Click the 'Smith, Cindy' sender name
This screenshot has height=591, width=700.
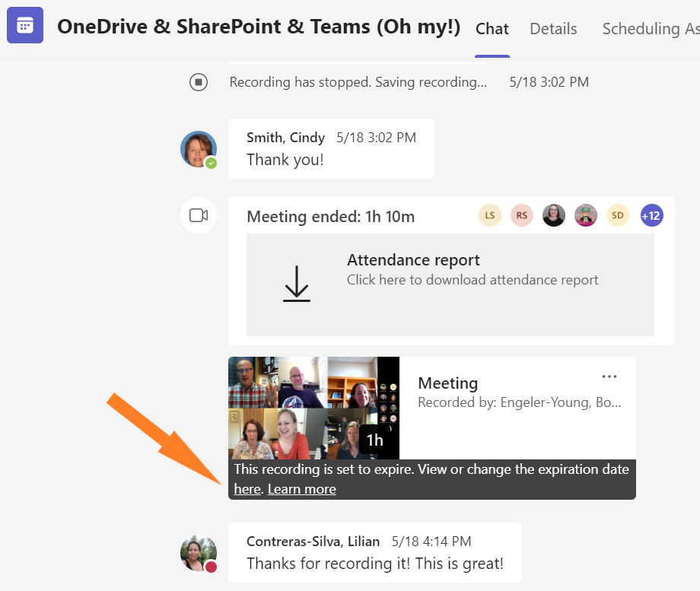coord(286,138)
